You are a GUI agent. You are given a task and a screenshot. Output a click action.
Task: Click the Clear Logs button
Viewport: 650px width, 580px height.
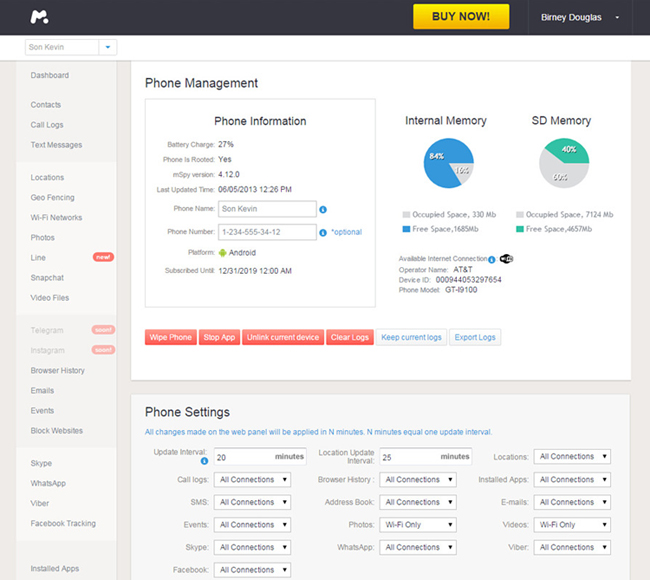[x=350, y=337]
